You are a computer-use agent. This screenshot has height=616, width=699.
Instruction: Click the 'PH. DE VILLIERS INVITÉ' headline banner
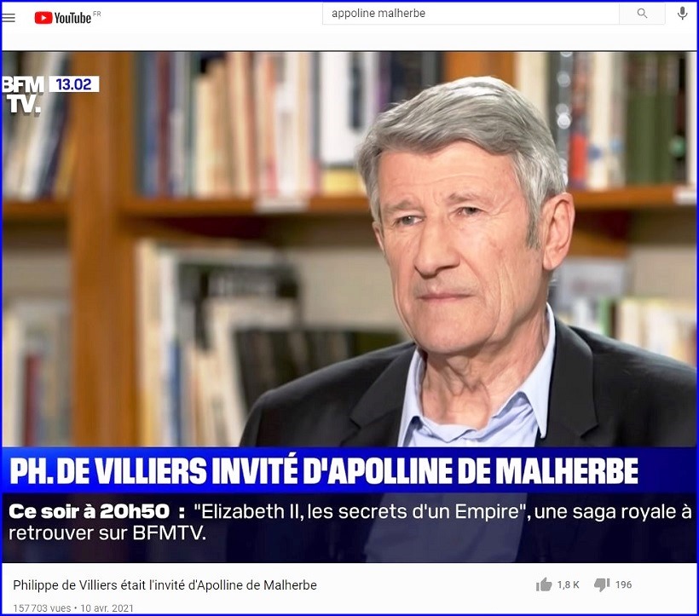point(324,470)
